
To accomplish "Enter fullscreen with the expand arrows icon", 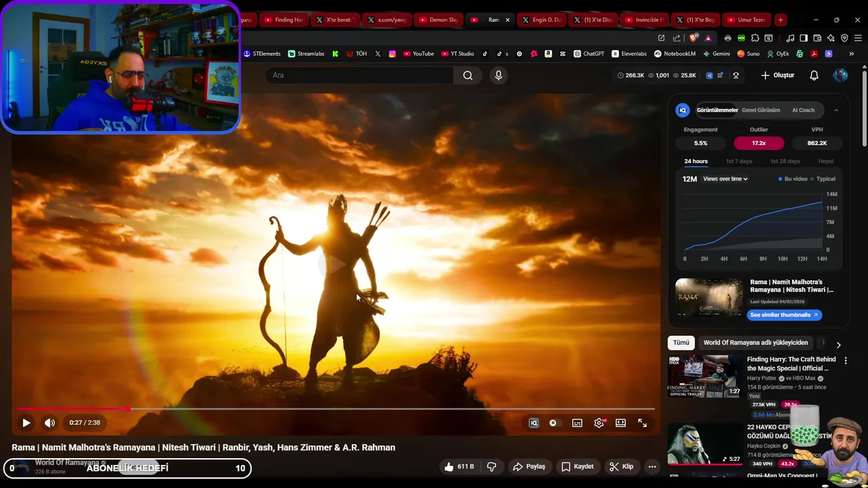I will pos(642,423).
